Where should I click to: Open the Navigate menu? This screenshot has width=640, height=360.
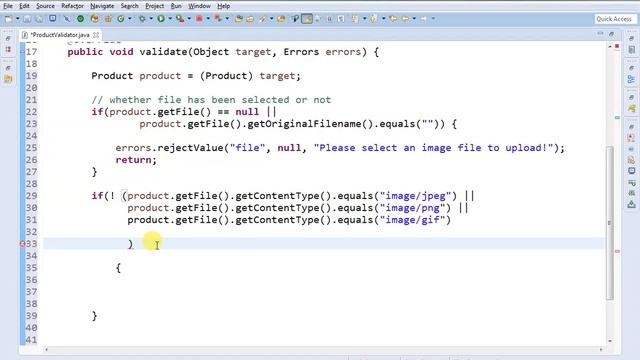coord(102,6)
